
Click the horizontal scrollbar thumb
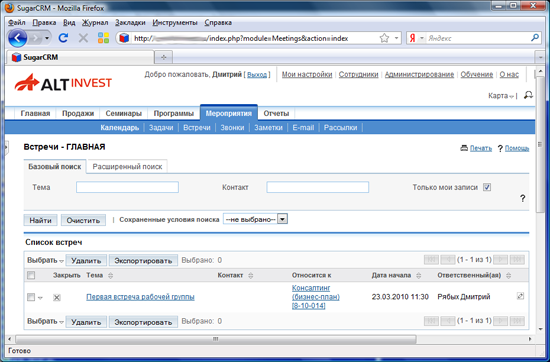(x=216, y=339)
